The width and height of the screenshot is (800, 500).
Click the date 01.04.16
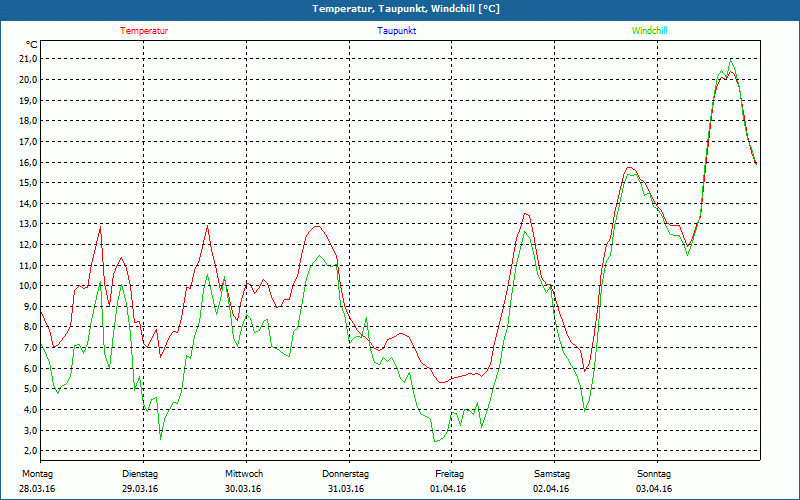(x=448, y=489)
